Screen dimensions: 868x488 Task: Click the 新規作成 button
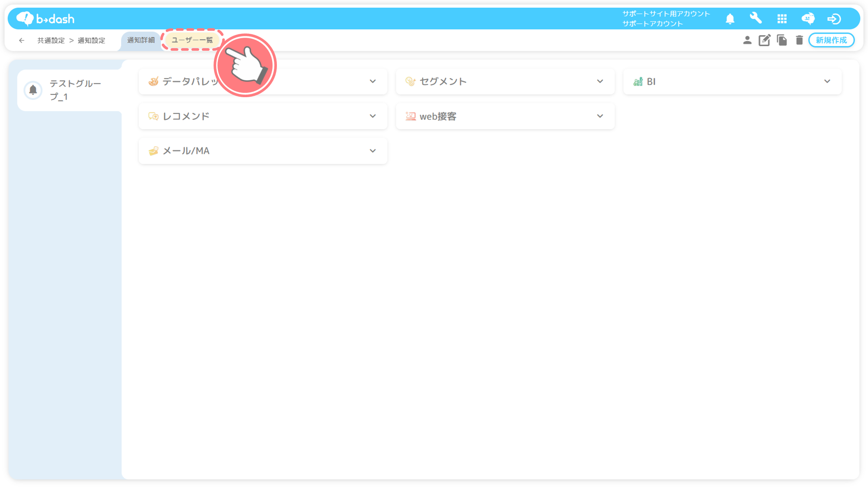pyautogui.click(x=831, y=40)
